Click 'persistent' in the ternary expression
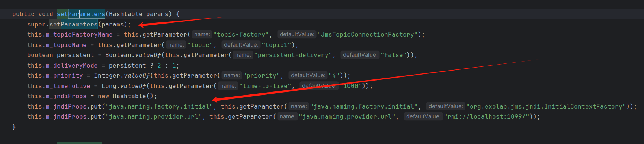Screen dimensions: 644x144 127,65
